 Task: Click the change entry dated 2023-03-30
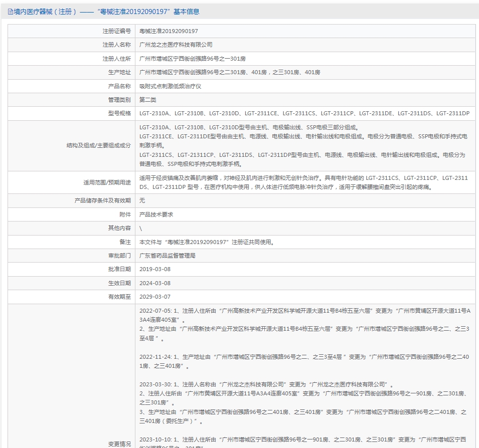coord(303,403)
